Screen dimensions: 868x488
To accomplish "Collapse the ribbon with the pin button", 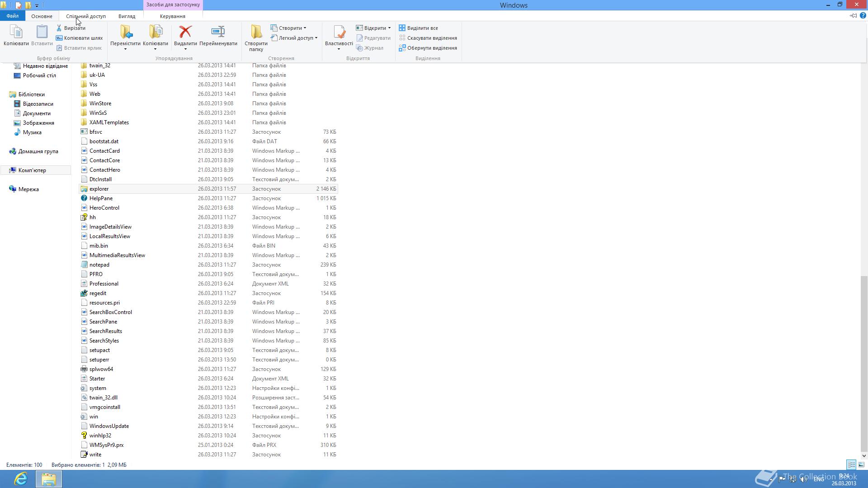I will click(x=853, y=15).
